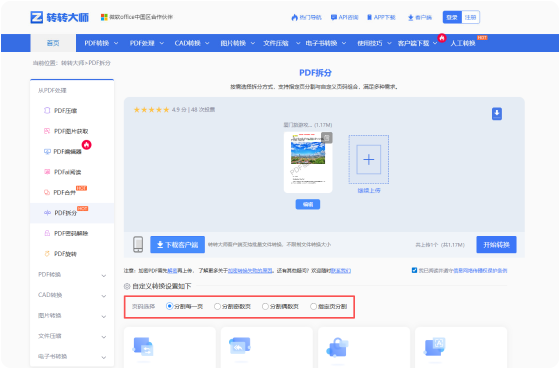Click the PDF图片获取 sidebar icon
Image resolution: width=560 pixels, height=369 pixels.
[x=47, y=131]
